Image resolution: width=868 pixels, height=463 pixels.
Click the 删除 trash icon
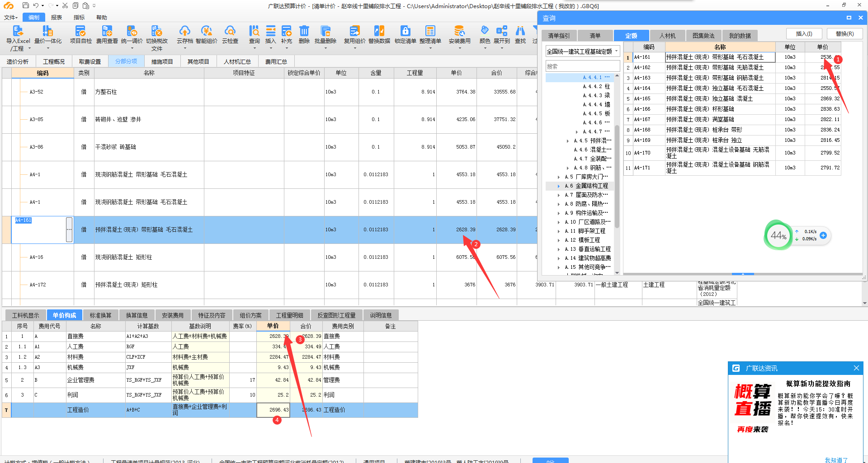point(304,31)
